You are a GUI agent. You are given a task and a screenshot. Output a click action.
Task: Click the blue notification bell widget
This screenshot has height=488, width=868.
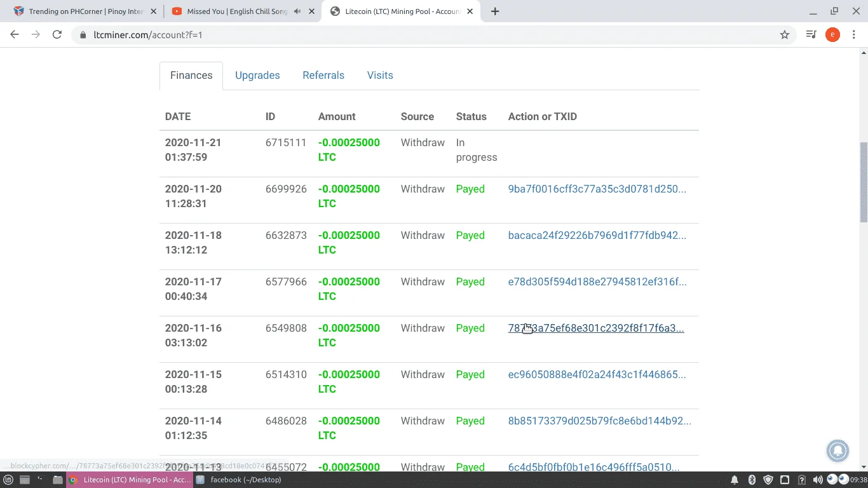(837, 451)
